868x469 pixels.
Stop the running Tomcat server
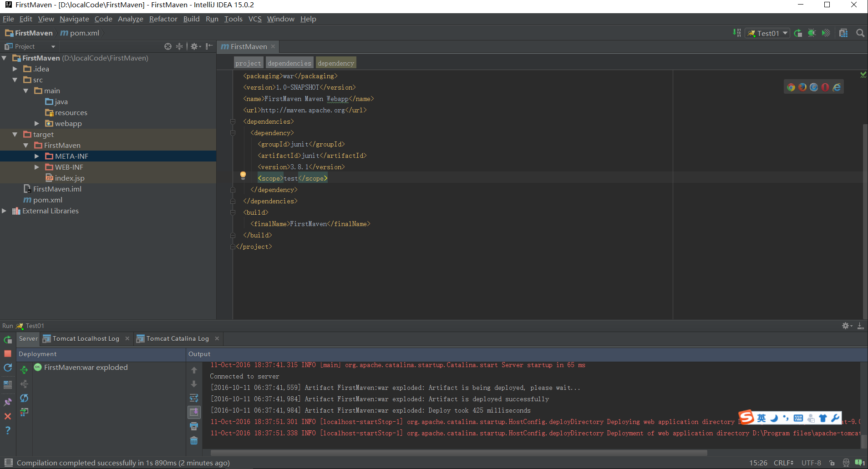pos(8,353)
